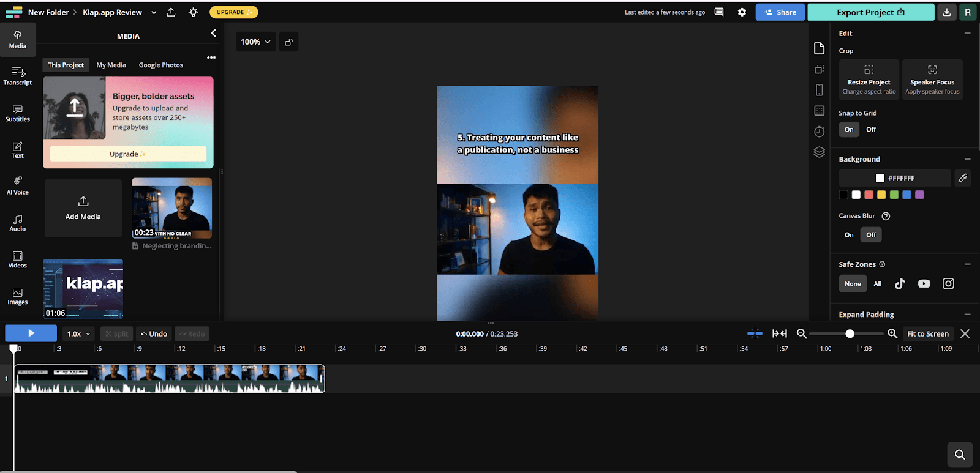Switch to the My Media tab
Screen dimensions: 980x473
point(111,65)
